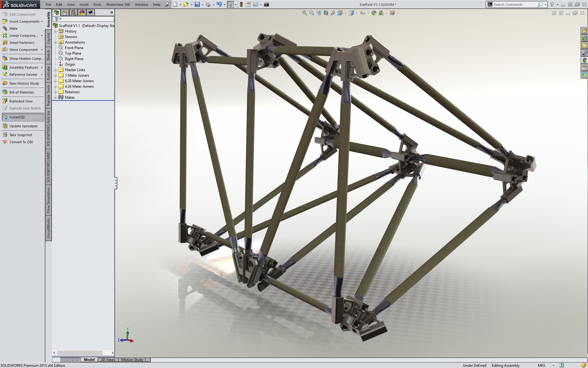Click the Zoom to Fit icon
Image resolution: width=588 pixels, height=368 pixels.
[304, 13]
